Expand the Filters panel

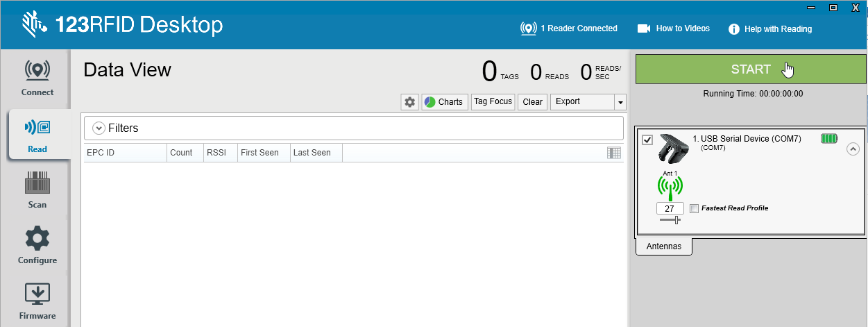99,128
